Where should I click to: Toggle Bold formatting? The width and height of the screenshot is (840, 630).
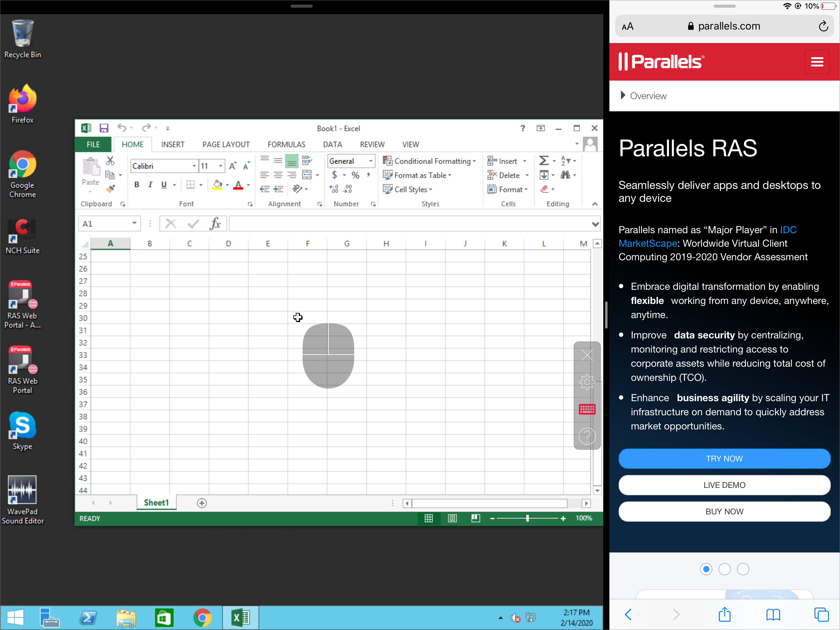[137, 185]
